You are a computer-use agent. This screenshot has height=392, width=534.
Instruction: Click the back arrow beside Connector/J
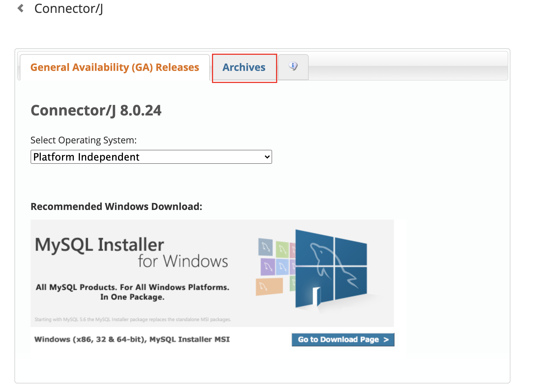[21, 8]
